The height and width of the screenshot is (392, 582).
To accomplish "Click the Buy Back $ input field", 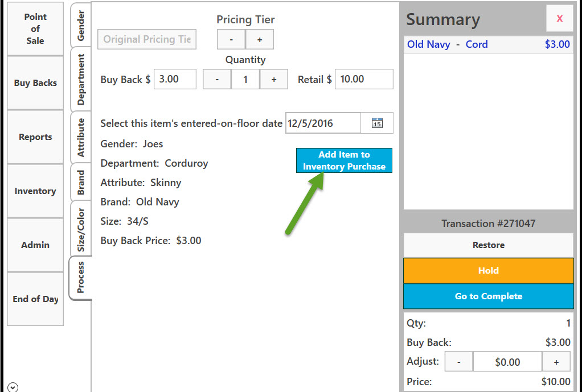I will coord(175,79).
